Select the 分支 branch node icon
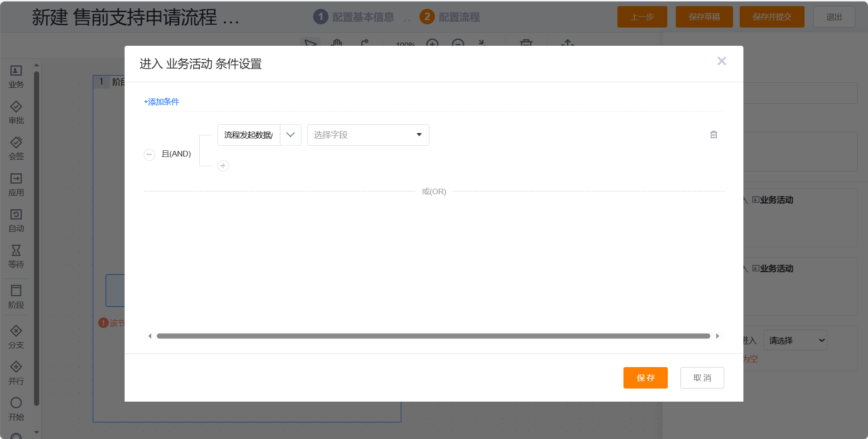The height and width of the screenshot is (439, 868). point(16,331)
